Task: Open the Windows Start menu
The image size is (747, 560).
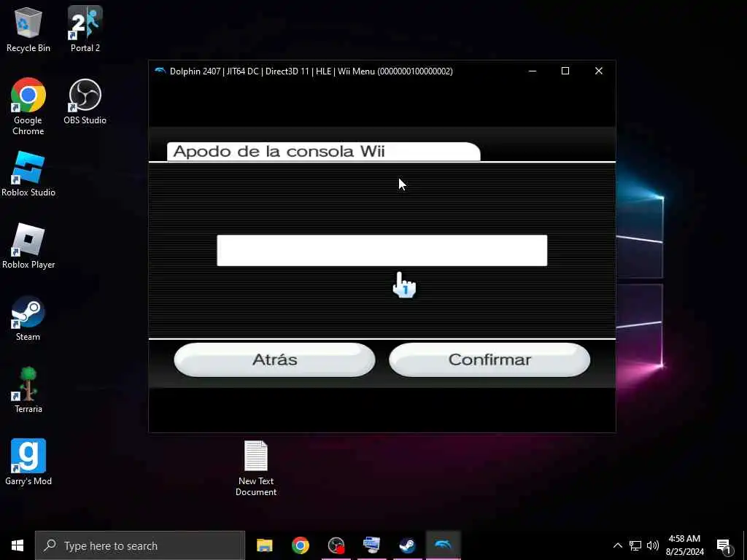Action: click(x=18, y=545)
